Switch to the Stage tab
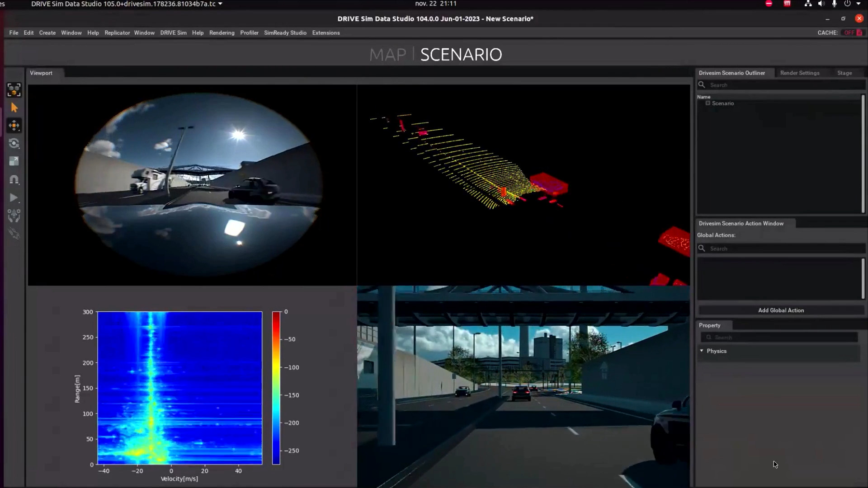The width and height of the screenshot is (868, 488). click(844, 73)
